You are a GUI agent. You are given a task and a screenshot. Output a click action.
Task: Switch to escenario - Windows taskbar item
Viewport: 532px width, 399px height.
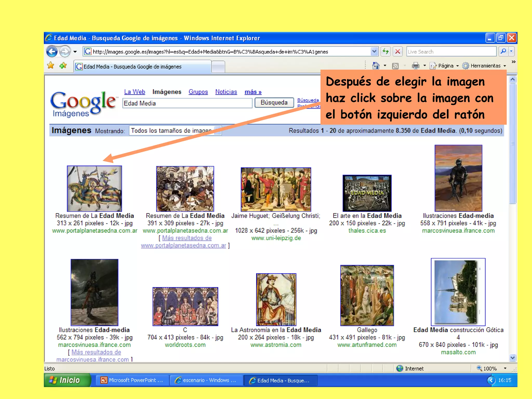(x=207, y=380)
